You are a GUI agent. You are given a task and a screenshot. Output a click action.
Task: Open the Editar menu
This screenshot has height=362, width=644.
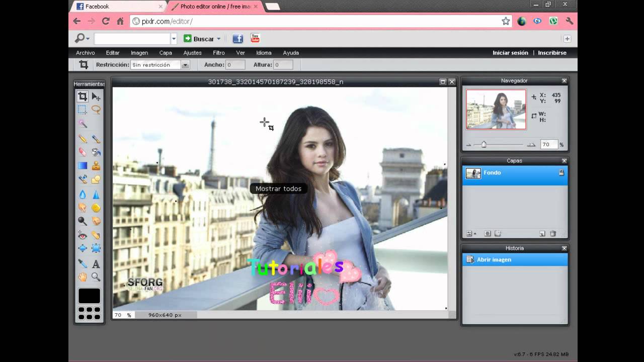click(x=113, y=53)
